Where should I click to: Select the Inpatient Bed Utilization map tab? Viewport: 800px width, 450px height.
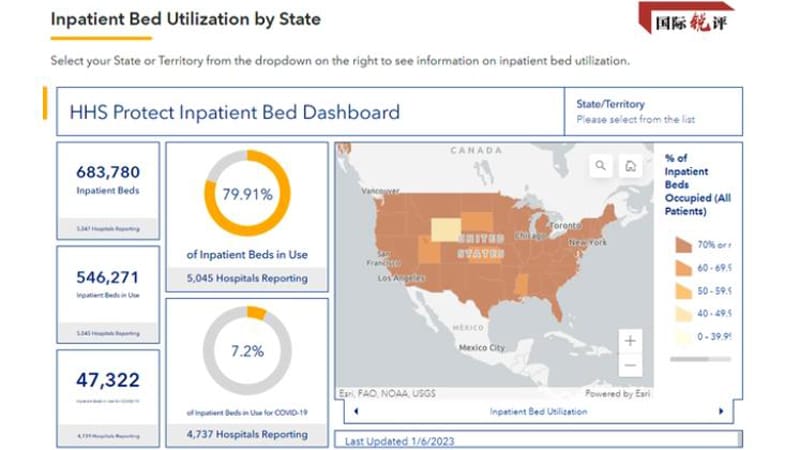tap(538, 411)
